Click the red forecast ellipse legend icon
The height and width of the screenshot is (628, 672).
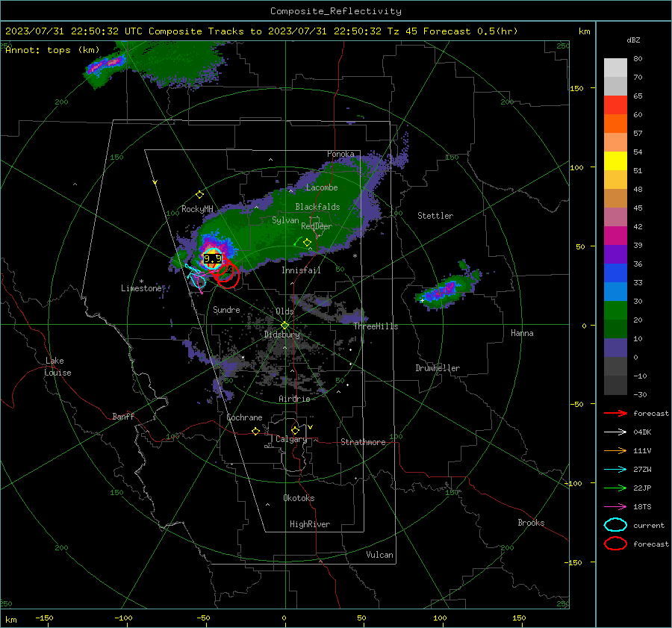pyautogui.click(x=615, y=544)
